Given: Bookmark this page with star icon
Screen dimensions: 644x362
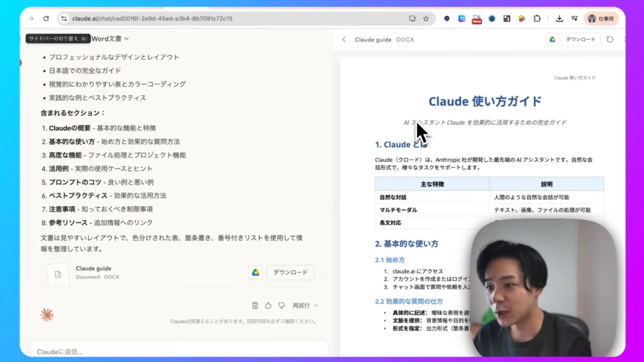Looking at the screenshot, I should pyautogui.click(x=426, y=18).
